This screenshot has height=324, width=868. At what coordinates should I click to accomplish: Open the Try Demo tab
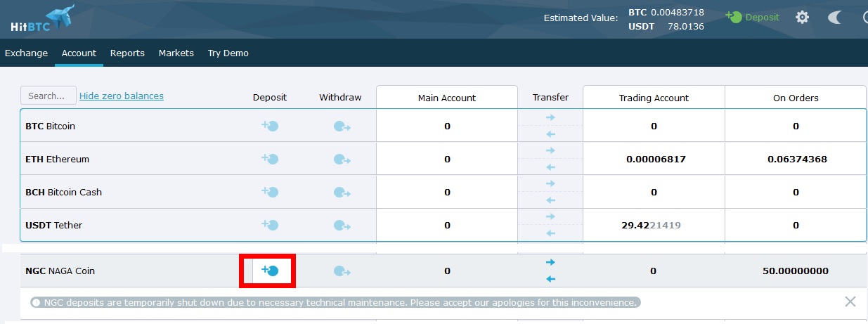[228, 53]
